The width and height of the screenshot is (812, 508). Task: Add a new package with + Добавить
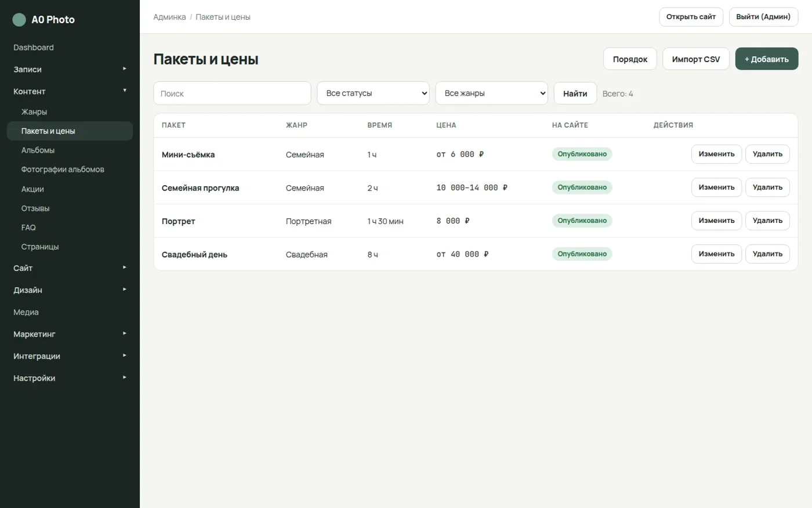[767, 59]
